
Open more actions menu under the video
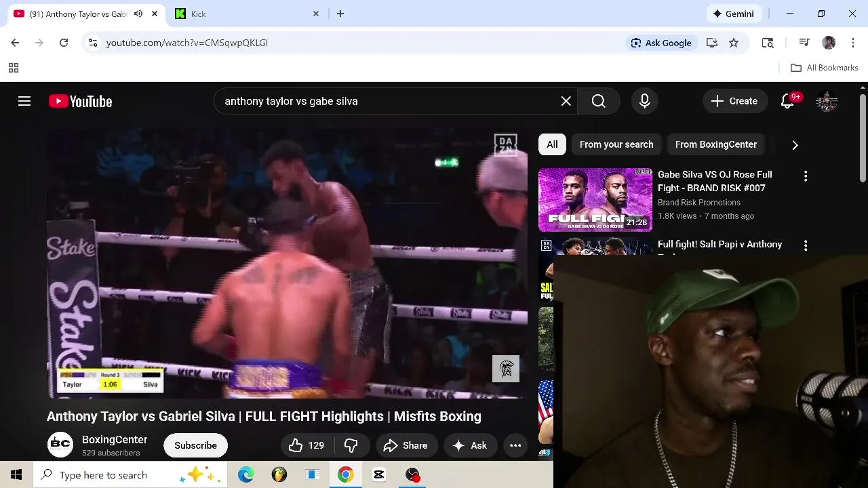(x=515, y=445)
